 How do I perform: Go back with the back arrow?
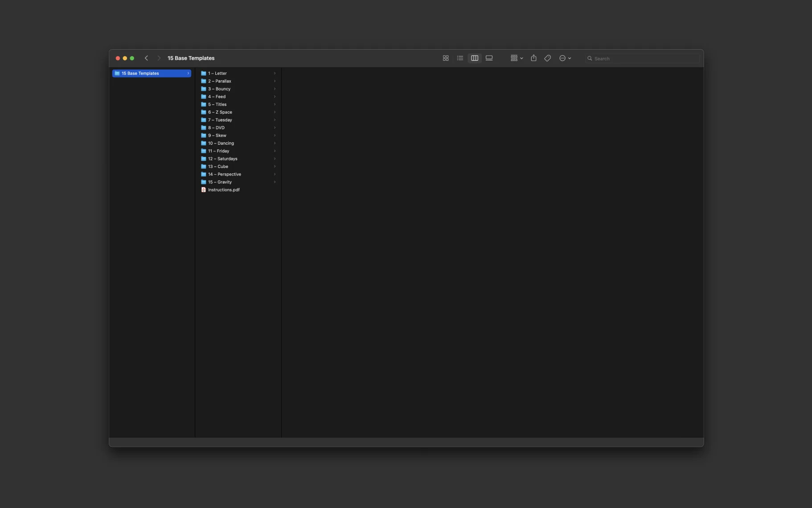pyautogui.click(x=146, y=58)
